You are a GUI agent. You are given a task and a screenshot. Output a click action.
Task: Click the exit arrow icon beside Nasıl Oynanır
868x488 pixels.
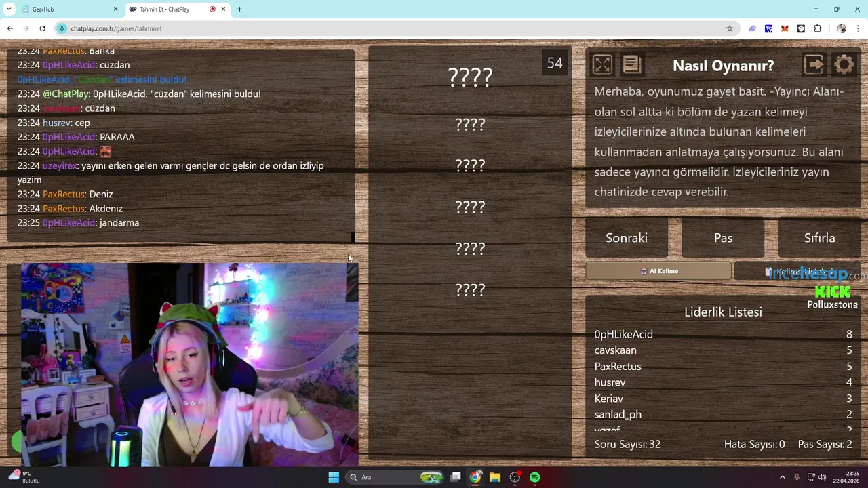pyautogui.click(x=814, y=64)
